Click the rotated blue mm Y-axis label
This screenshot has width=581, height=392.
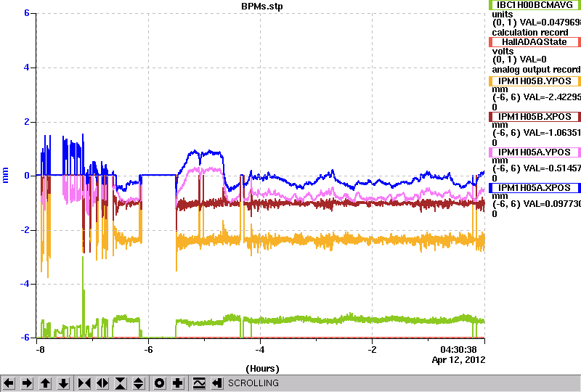5,175
